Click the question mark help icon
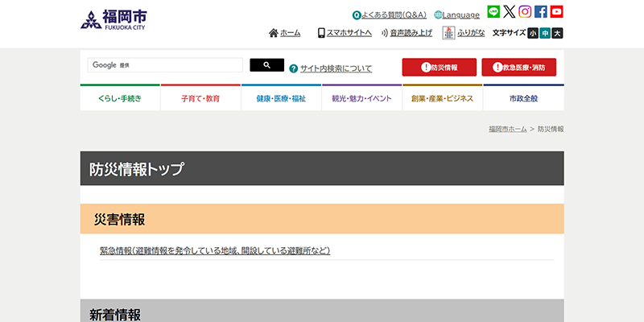This screenshot has height=322, width=644. tap(293, 68)
